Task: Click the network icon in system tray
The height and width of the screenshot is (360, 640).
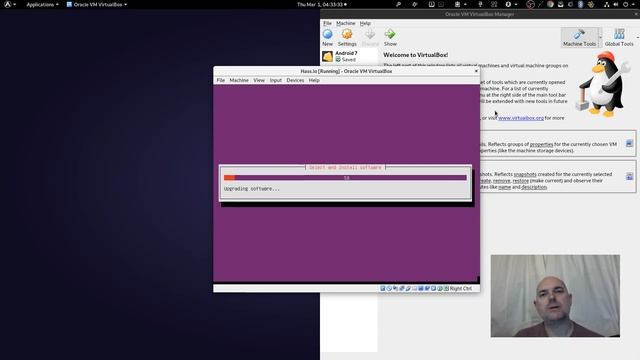Action: point(607,4)
